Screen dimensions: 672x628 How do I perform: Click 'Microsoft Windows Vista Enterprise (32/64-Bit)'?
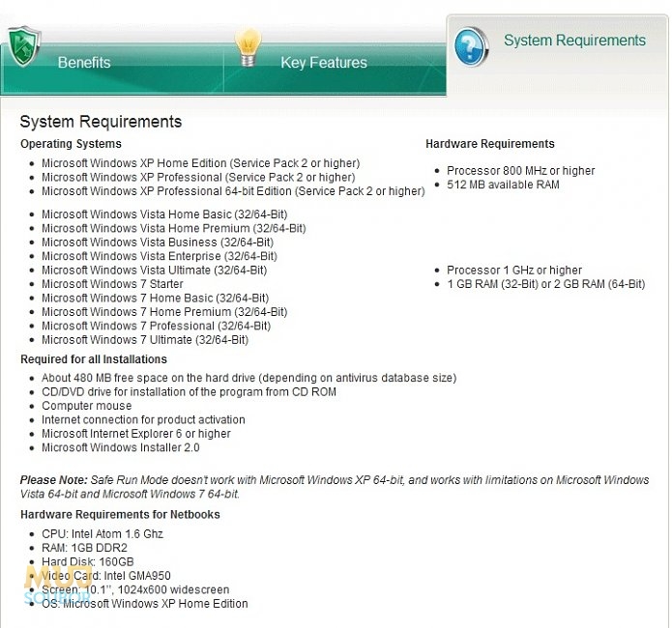(x=160, y=256)
